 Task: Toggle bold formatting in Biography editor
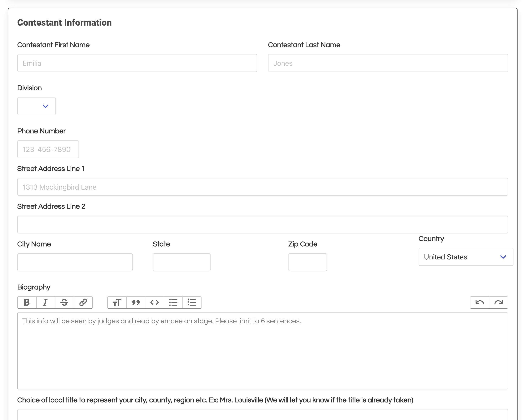tap(27, 302)
